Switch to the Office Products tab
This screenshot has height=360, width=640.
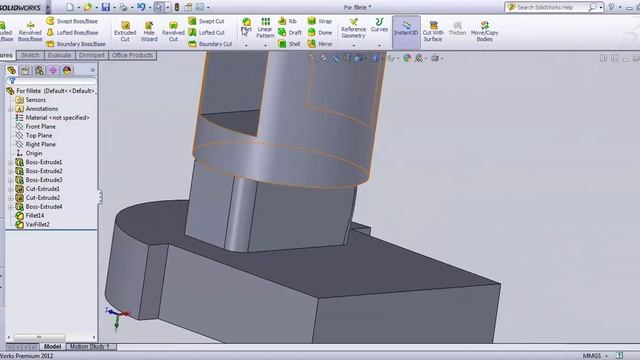[132, 55]
